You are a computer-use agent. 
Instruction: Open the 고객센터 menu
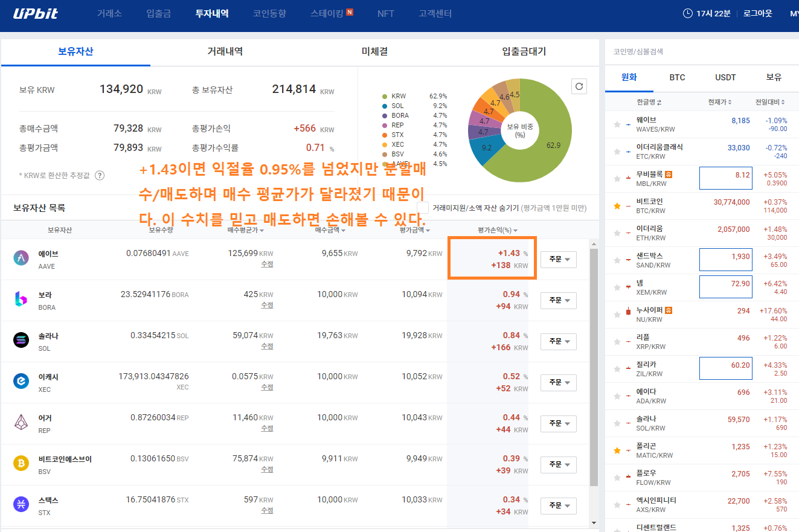click(x=435, y=13)
